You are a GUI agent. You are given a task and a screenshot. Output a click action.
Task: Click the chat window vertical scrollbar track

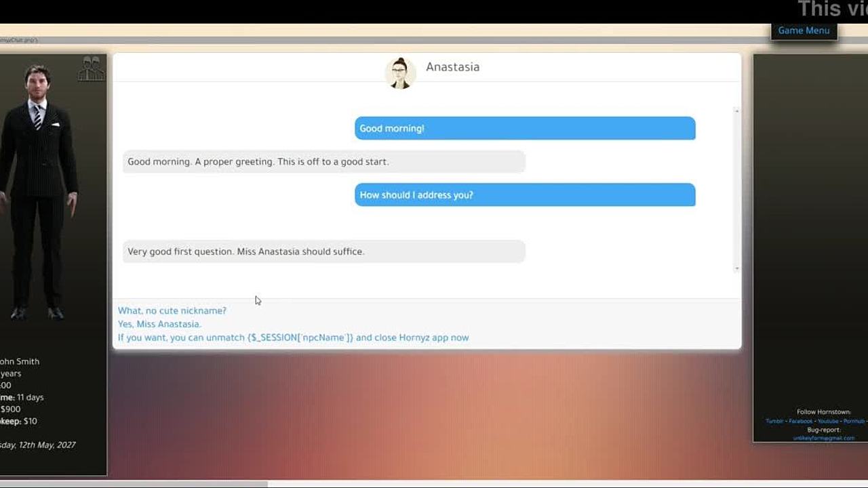(736, 190)
